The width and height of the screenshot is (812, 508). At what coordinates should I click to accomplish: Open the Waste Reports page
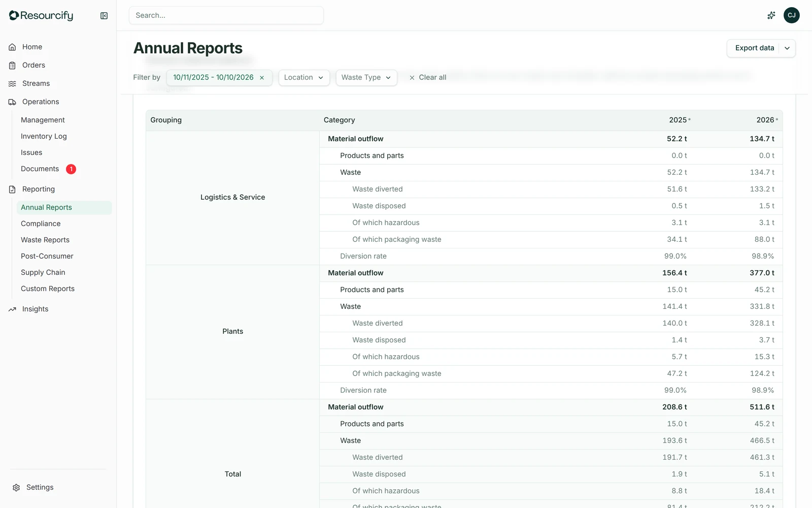coord(45,240)
